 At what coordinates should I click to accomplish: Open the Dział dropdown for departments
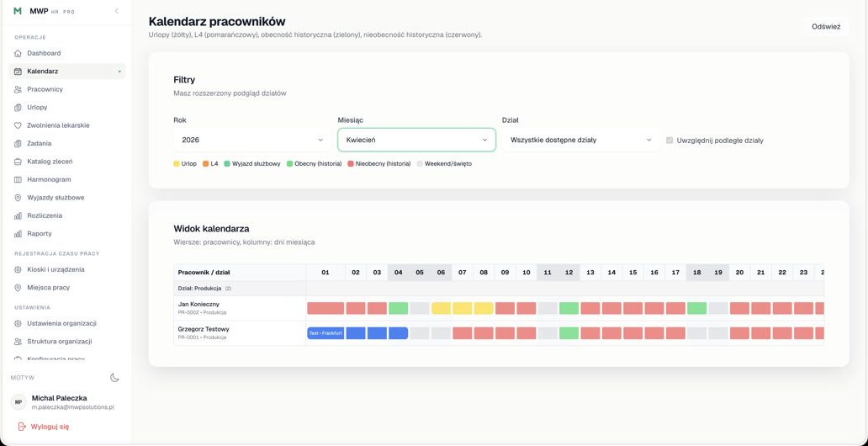click(x=580, y=141)
